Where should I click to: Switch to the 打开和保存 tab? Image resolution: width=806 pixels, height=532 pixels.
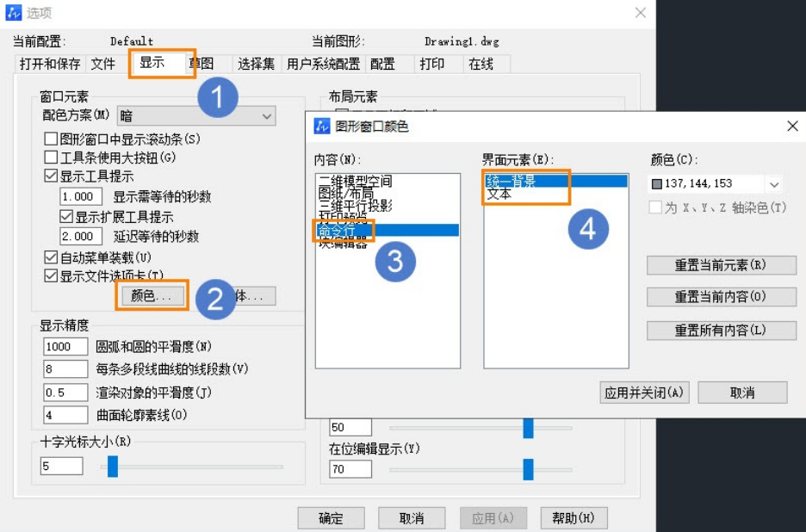50,64
